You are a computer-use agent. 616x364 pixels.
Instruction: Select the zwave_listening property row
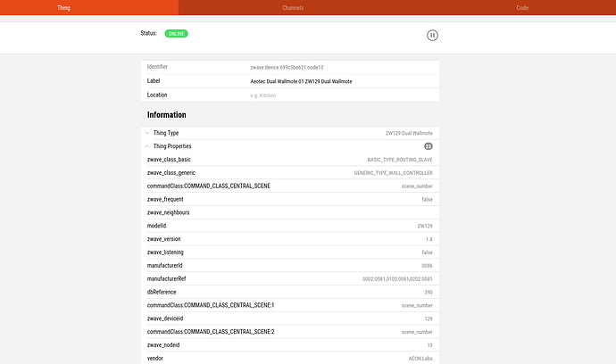[x=290, y=252]
